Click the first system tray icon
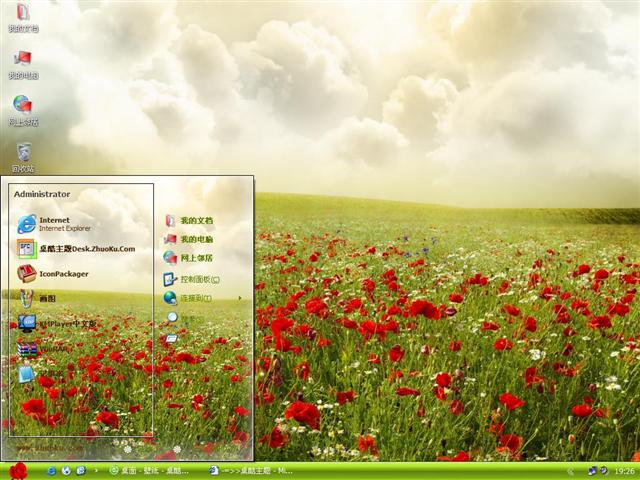Screen dimensions: 640x480 [x=592, y=471]
